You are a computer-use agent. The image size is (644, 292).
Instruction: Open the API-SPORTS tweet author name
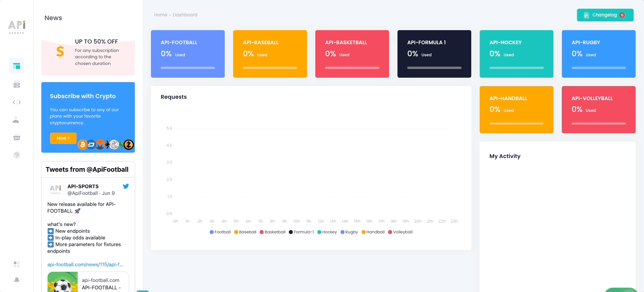point(83,187)
